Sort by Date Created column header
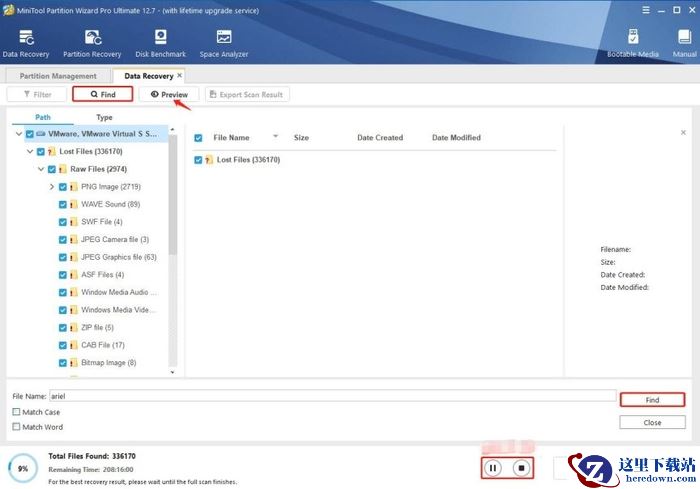The height and width of the screenshot is (489, 700). 380,138
